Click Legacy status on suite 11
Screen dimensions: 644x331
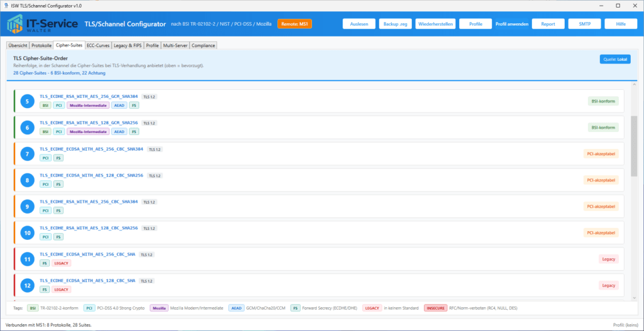608,259
